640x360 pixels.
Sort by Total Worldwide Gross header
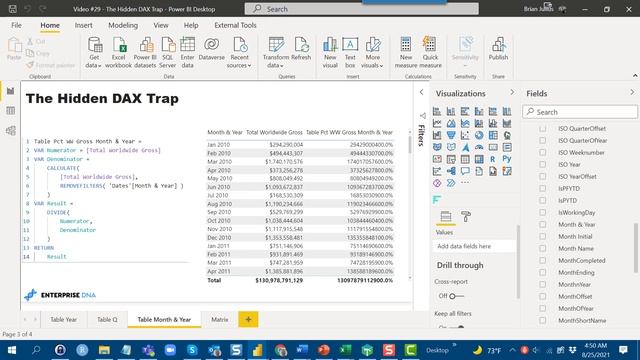point(274,132)
